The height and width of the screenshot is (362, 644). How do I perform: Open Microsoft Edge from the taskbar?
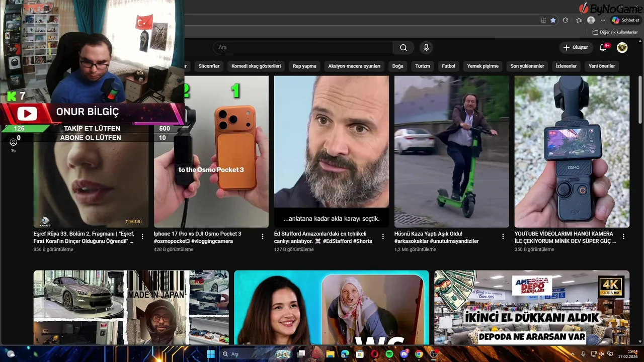pos(345,354)
